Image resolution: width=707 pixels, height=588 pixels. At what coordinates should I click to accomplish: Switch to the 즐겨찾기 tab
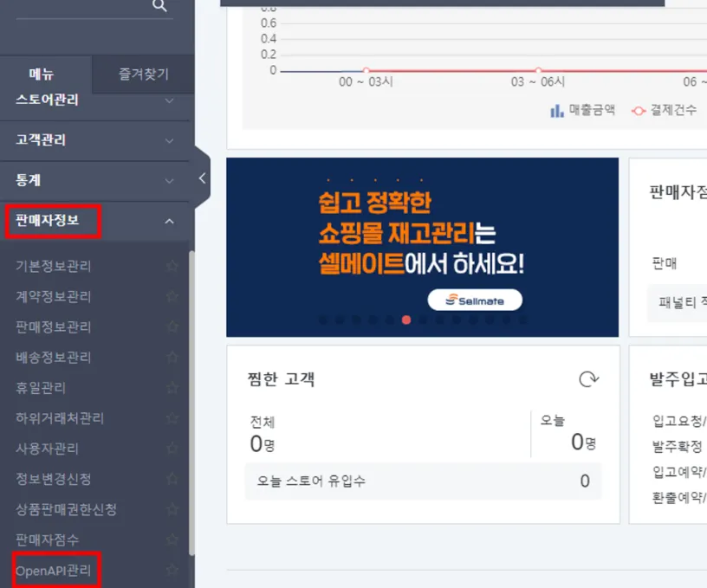(x=143, y=74)
